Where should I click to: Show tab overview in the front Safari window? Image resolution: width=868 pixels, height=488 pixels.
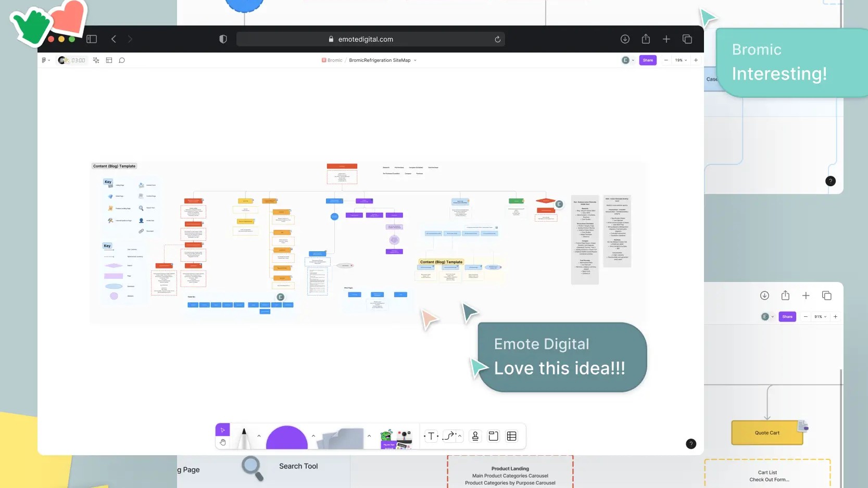click(x=687, y=39)
